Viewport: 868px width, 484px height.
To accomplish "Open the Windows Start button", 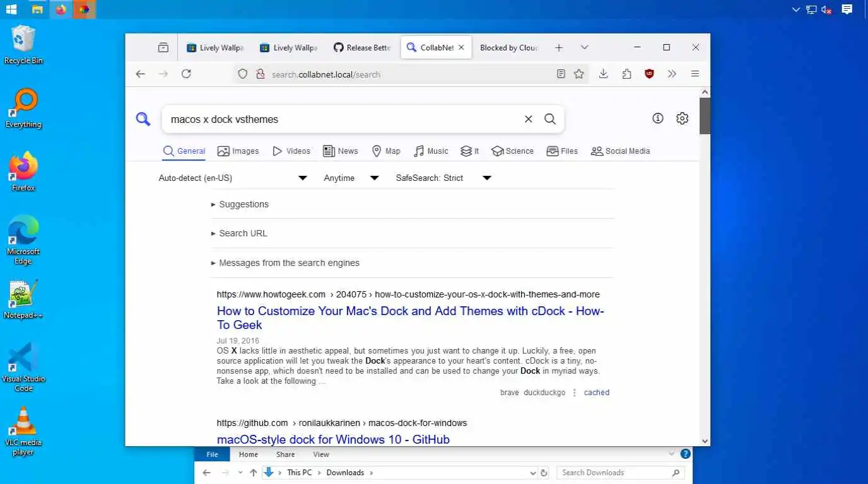I will point(11,9).
